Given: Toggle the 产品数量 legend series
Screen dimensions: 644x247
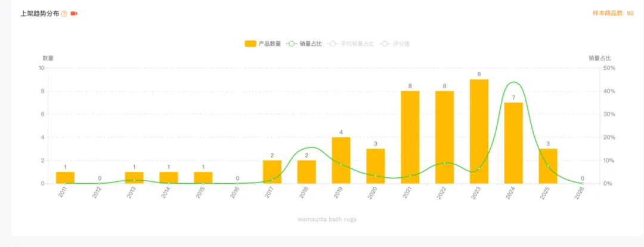Looking at the screenshot, I should [x=263, y=44].
